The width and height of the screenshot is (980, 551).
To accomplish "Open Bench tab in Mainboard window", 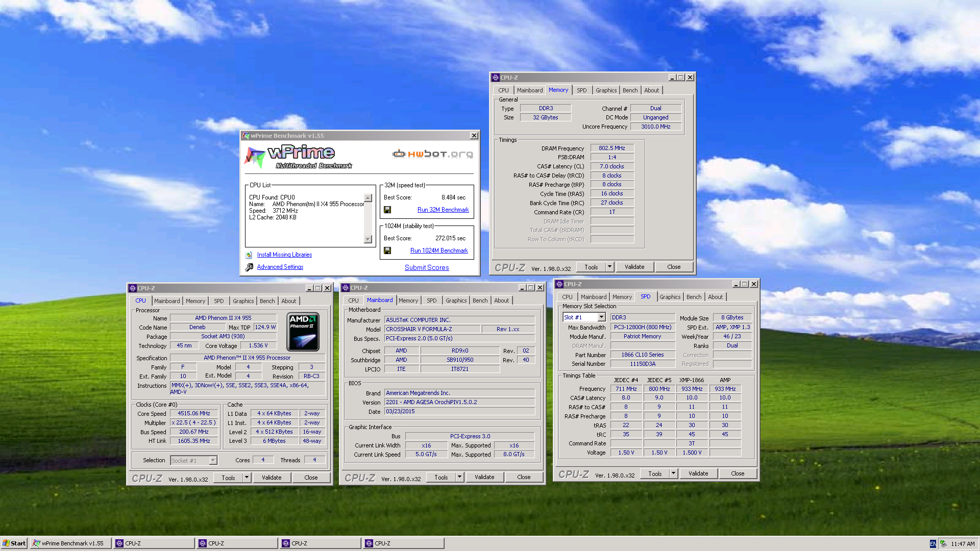I will [480, 300].
